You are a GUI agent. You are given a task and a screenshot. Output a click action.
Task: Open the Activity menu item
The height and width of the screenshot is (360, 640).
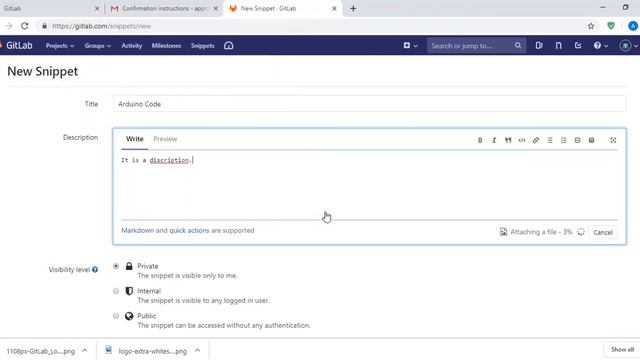[x=131, y=46]
